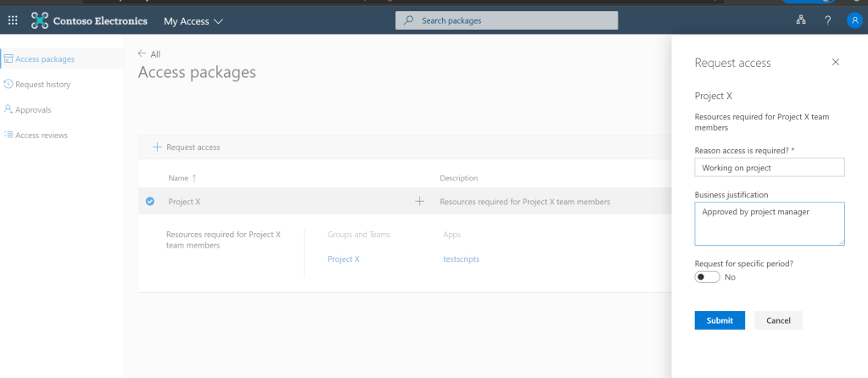Submit the access request
The width and height of the screenshot is (868, 378).
click(720, 320)
